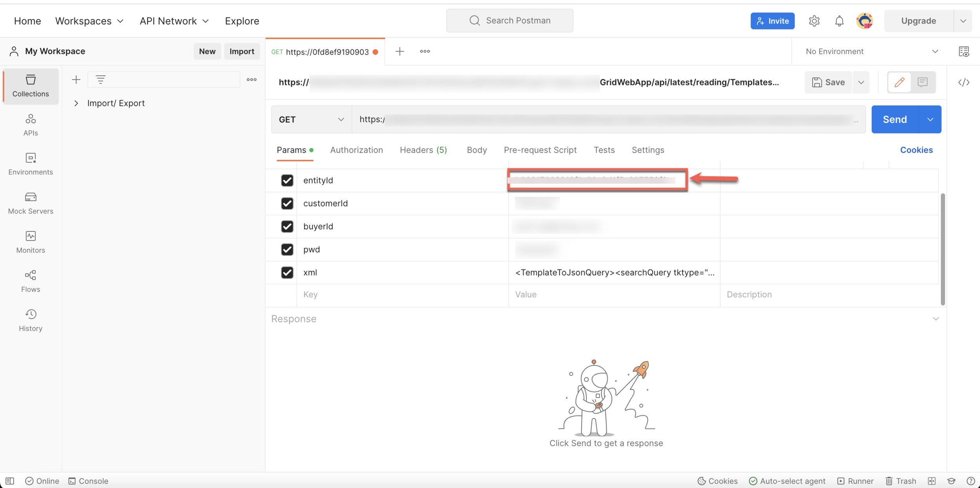Open the Environments sidebar panel
980x488 pixels.
point(31,164)
